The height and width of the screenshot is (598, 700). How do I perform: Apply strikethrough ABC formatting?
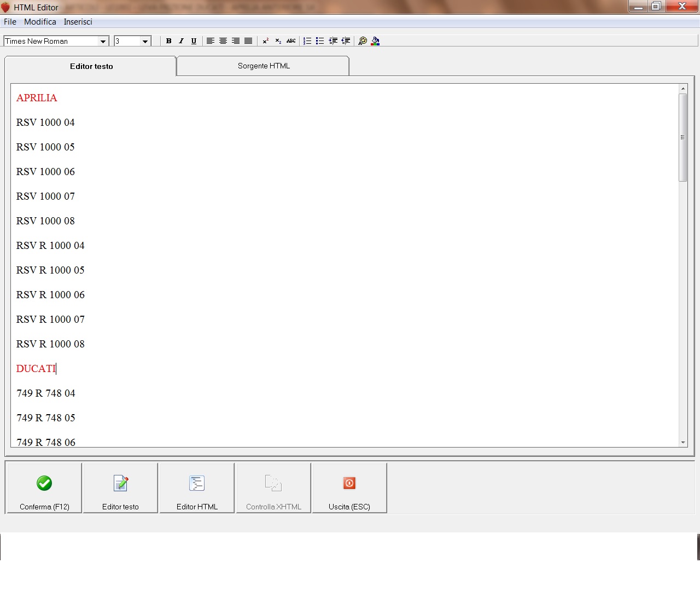291,41
